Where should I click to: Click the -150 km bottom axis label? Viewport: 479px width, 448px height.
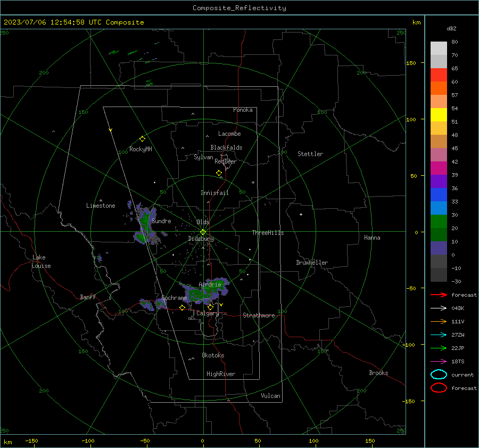[31, 441]
